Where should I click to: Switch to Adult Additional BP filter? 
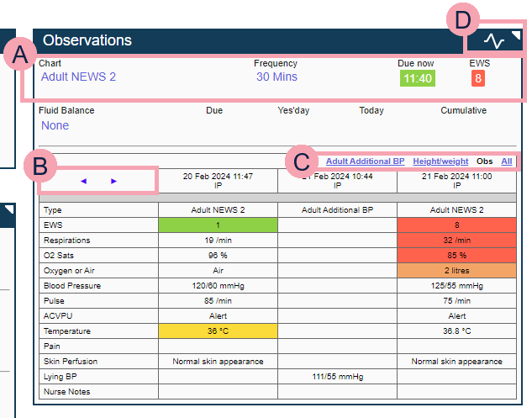tap(365, 161)
